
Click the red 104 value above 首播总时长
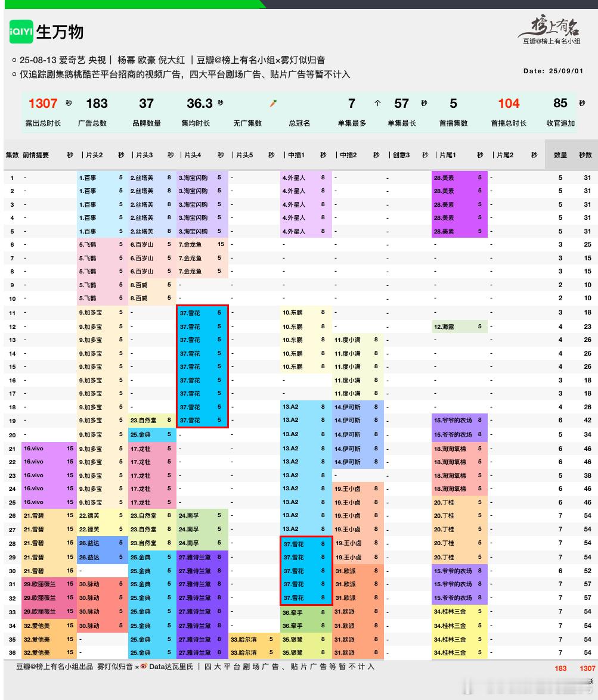[509, 104]
